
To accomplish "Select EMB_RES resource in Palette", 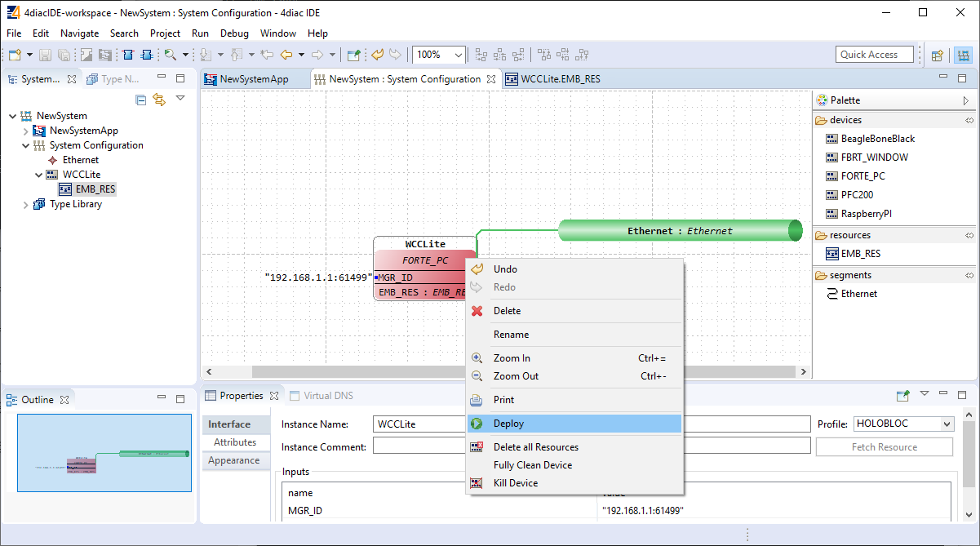I will coord(853,254).
